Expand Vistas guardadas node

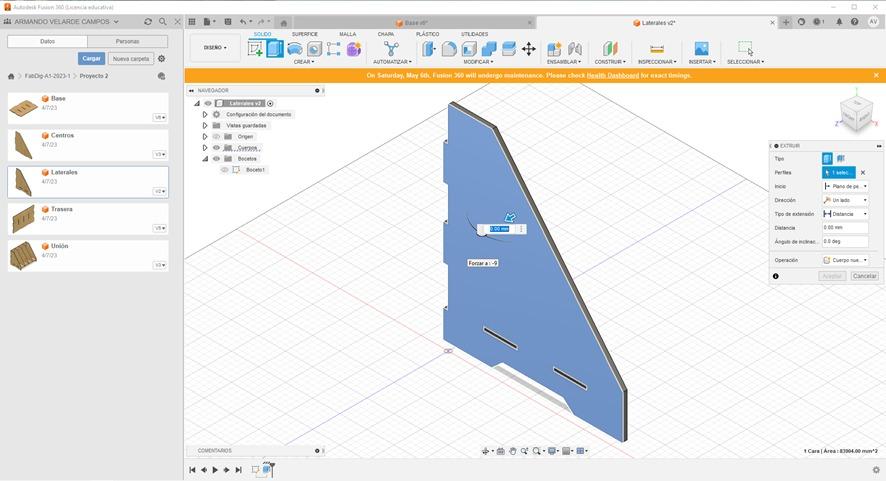click(205, 125)
